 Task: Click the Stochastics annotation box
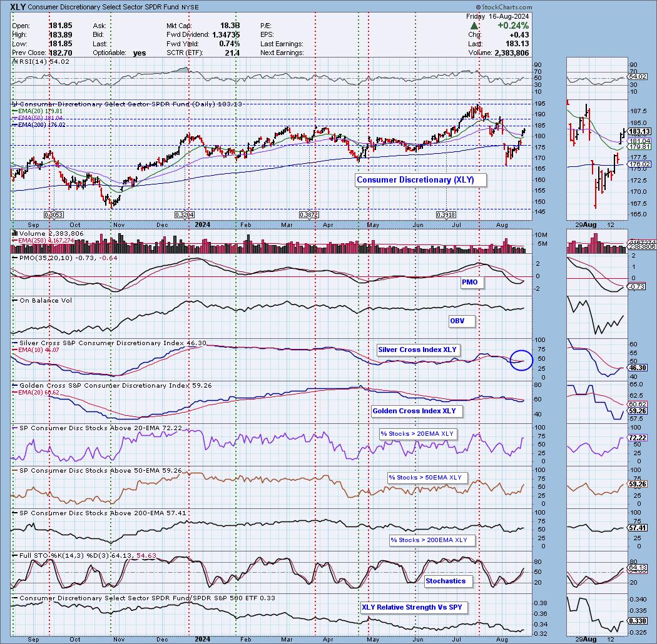[449, 581]
